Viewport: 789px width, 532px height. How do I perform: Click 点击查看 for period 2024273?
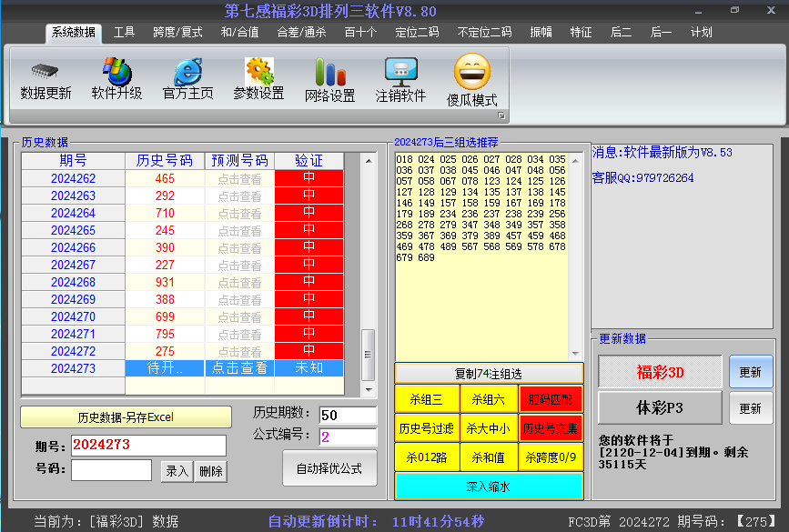click(x=239, y=368)
